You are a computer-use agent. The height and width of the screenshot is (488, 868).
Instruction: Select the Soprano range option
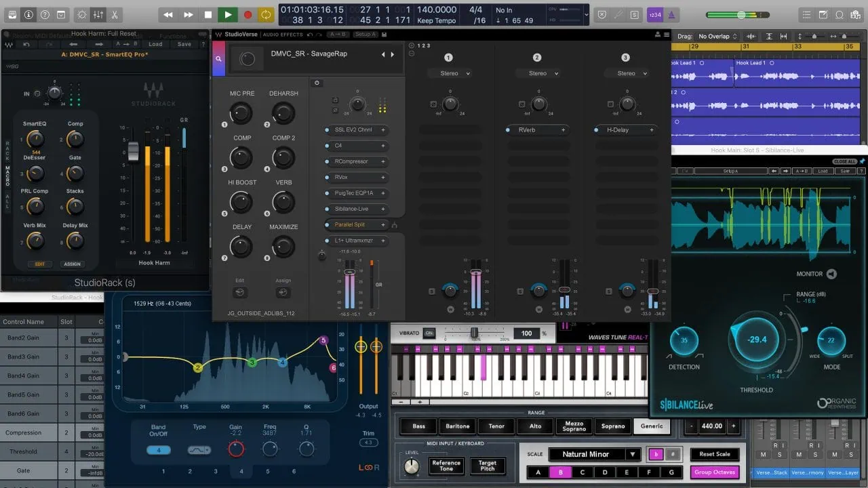[613, 426]
